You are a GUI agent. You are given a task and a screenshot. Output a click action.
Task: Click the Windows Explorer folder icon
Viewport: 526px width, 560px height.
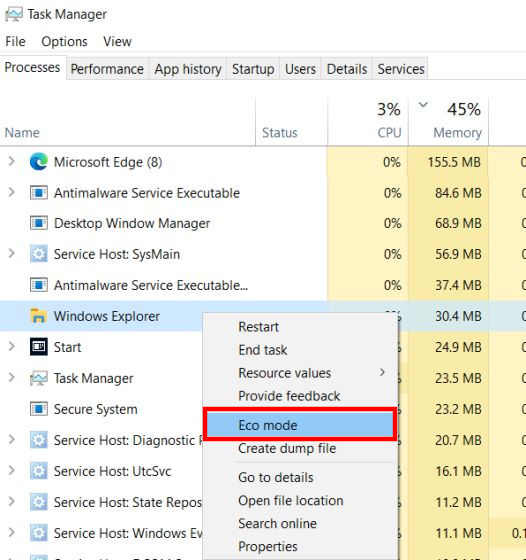pyautogui.click(x=39, y=316)
